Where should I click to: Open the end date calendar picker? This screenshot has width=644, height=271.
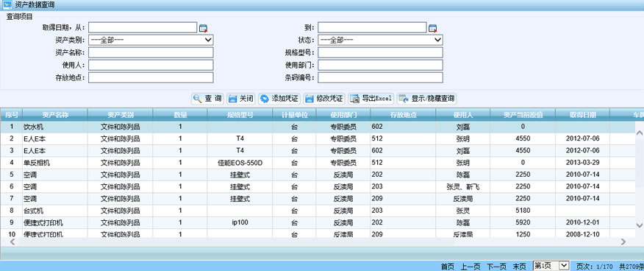coord(432,28)
